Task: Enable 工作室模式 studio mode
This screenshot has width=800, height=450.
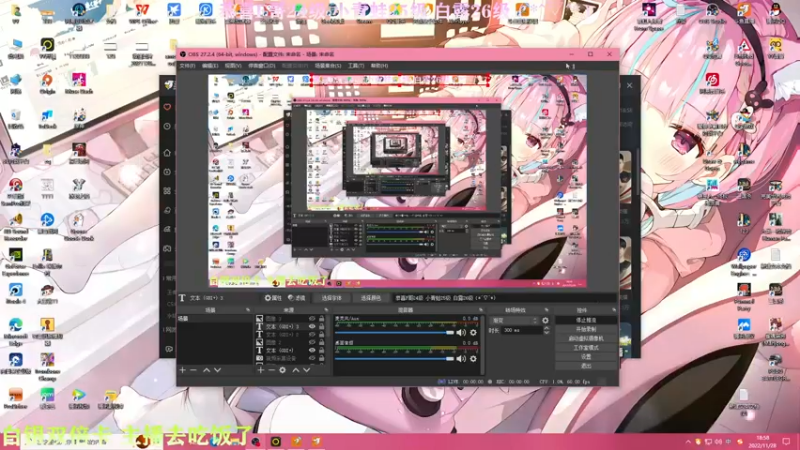Action: 586,348
